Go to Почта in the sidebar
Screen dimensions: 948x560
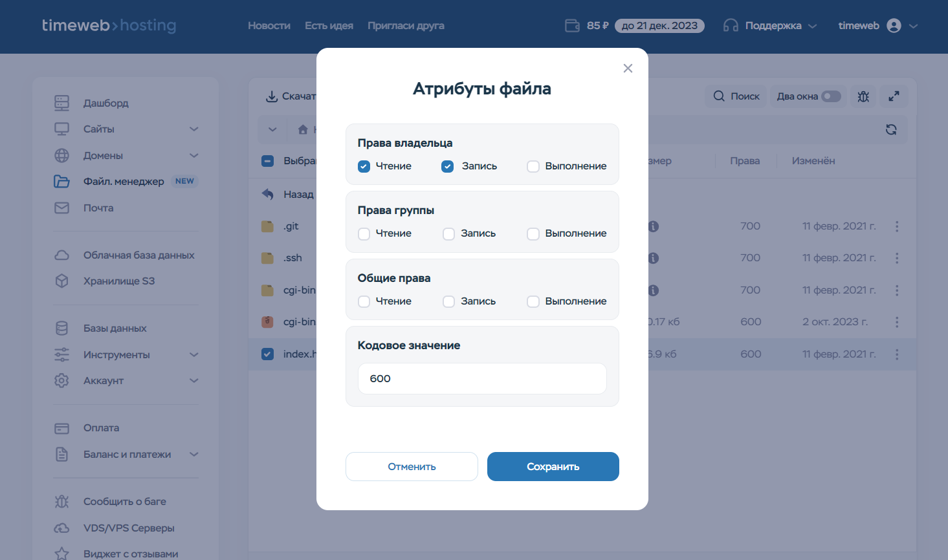(x=98, y=208)
